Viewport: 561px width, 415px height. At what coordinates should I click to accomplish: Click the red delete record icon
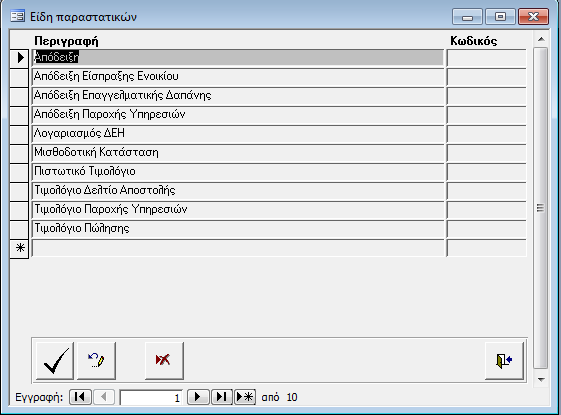tap(164, 360)
